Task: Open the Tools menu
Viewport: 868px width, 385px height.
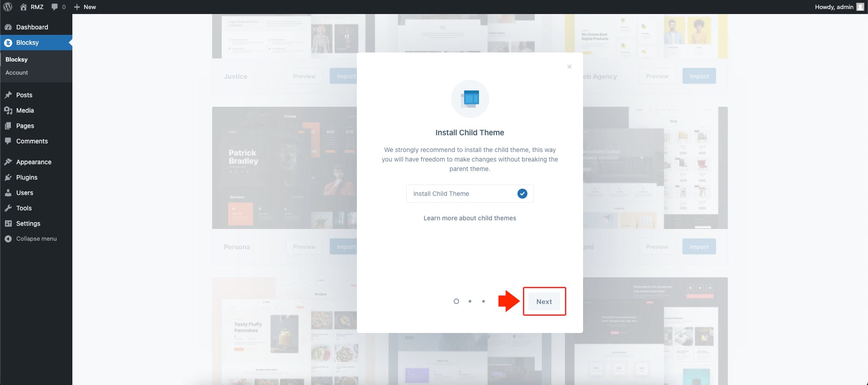Action: coord(36,208)
